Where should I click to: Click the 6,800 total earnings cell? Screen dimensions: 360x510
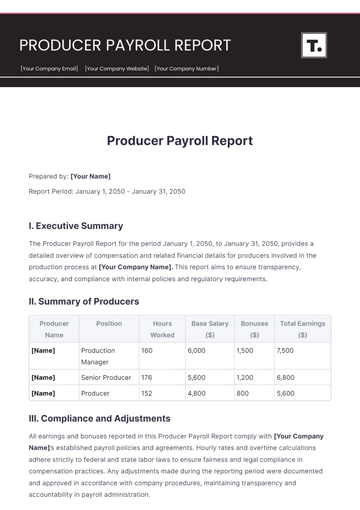point(302,377)
